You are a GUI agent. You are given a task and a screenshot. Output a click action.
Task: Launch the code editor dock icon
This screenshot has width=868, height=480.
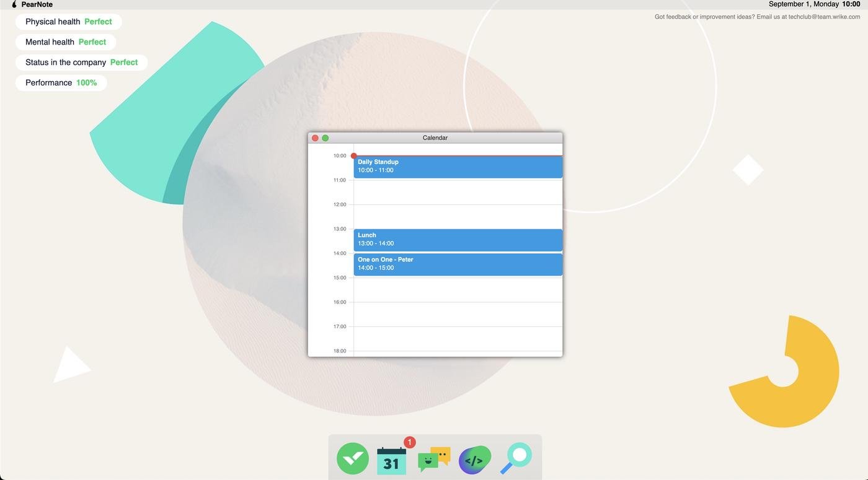(x=474, y=460)
